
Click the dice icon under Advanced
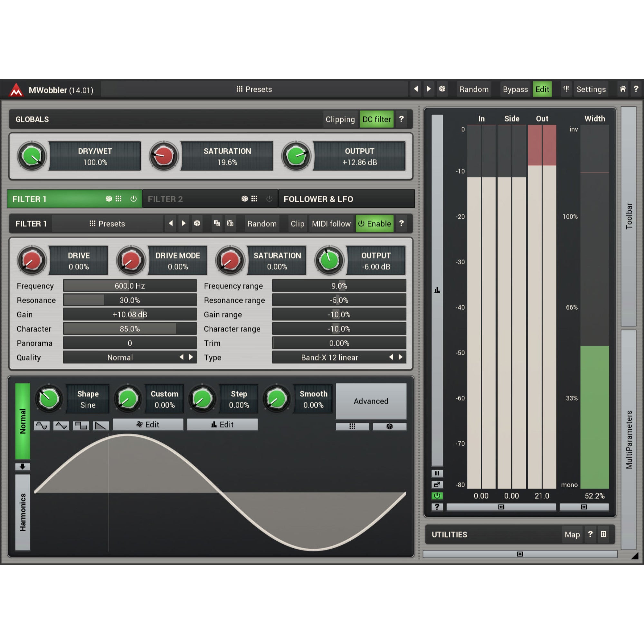point(389,426)
